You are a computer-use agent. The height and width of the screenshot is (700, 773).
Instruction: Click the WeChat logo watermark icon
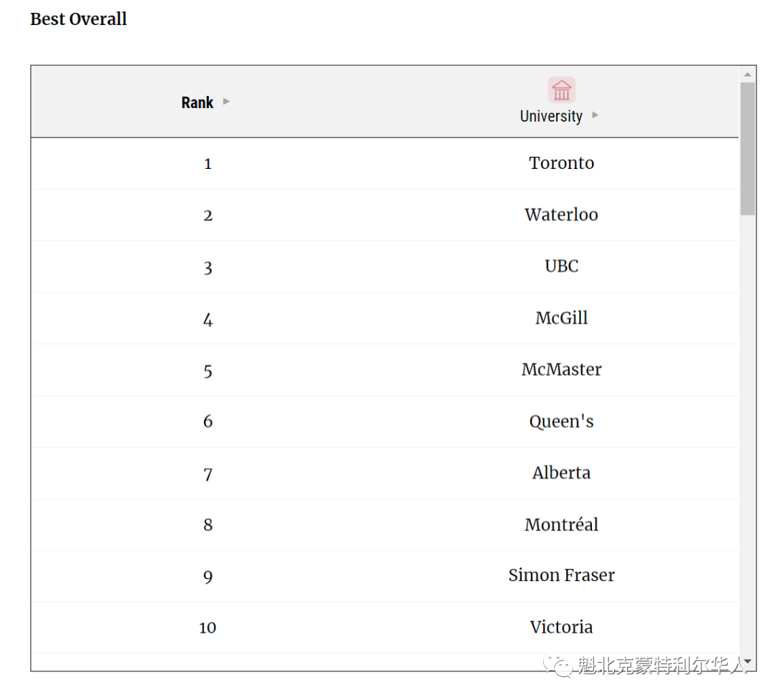pos(558,666)
